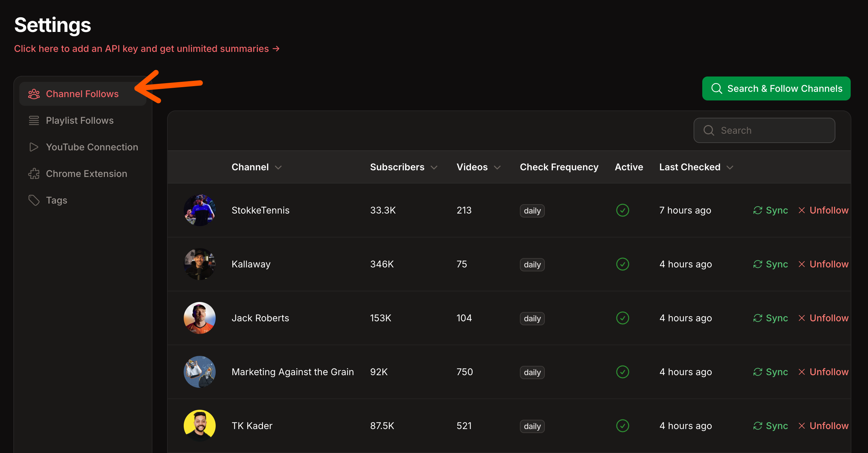Screen dimensions: 868x453
Task: Click the Playlist Follows list icon
Action: (x=34, y=121)
